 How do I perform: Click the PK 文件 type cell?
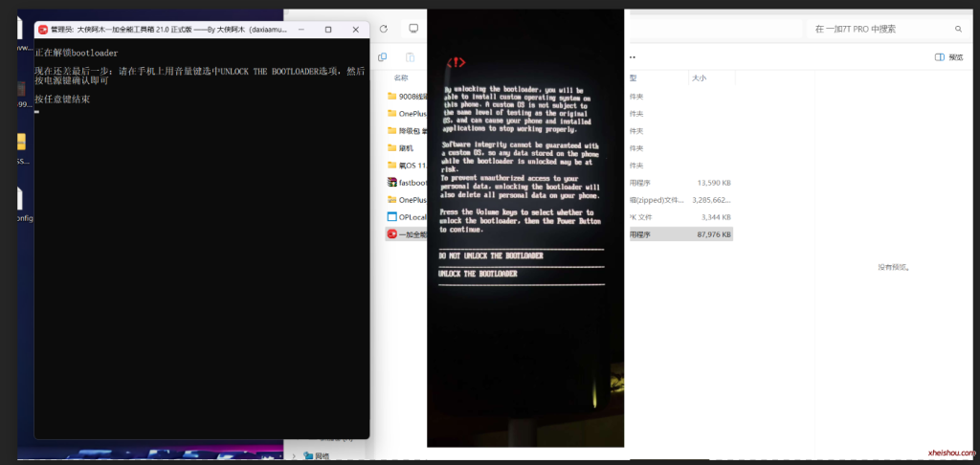pyautogui.click(x=640, y=217)
